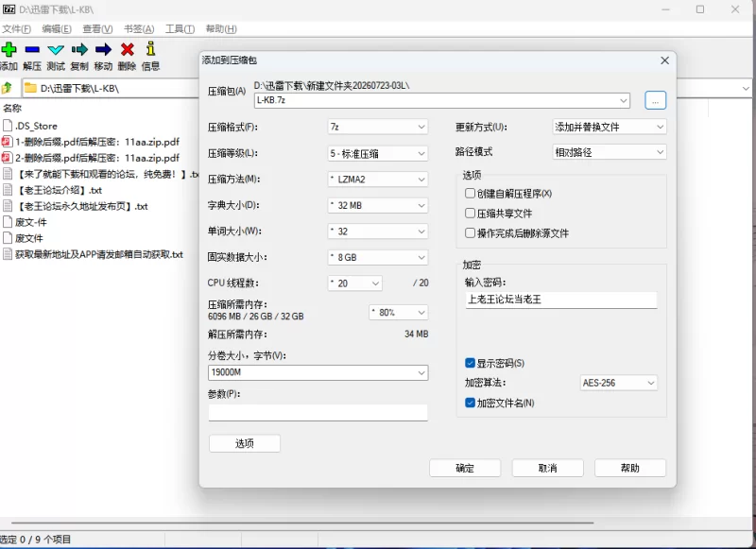This screenshot has height=549, width=756.
Task: Open the 工具(T) menu
Action: tap(180, 29)
